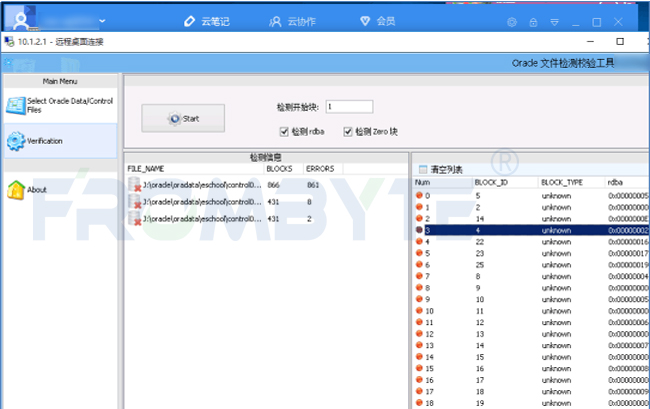Viewport: 650px width, 409px height.
Task: Click the user avatar icon
Action: (21, 19)
